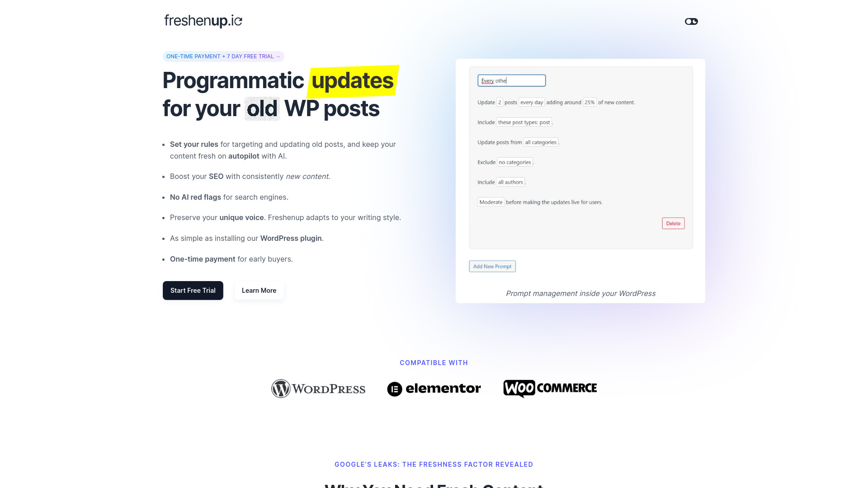The image size is (868, 488).
Task: Click Start Free Trial button
Action: click(193, 290)
